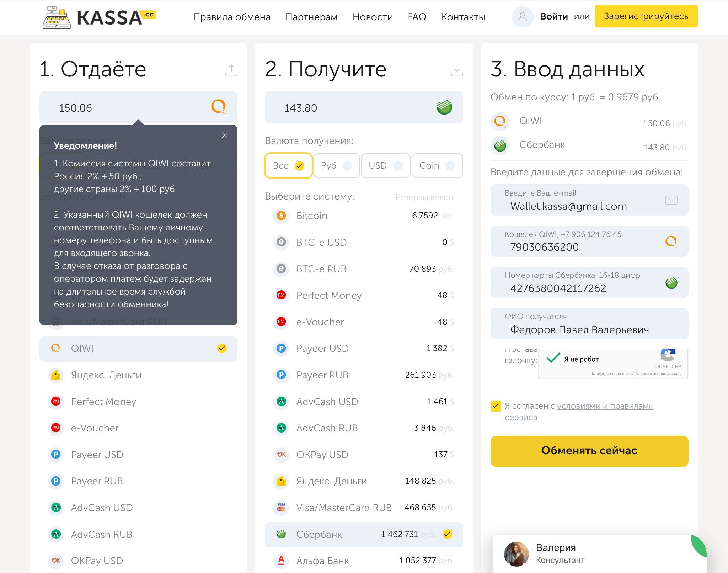Click the Валерия consultant avatar photo
728x573 pixels.
click(516, 554)
